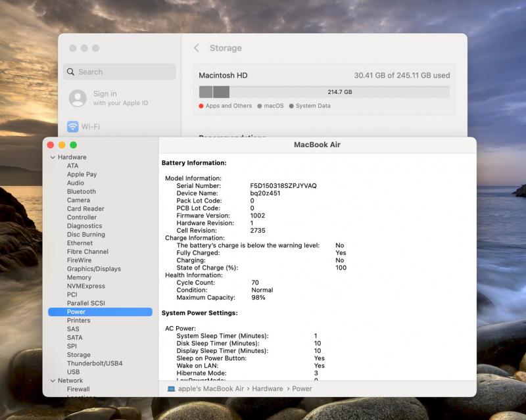
Task: Select Printers in the Hardware list
Action: (x=78, y=320)
